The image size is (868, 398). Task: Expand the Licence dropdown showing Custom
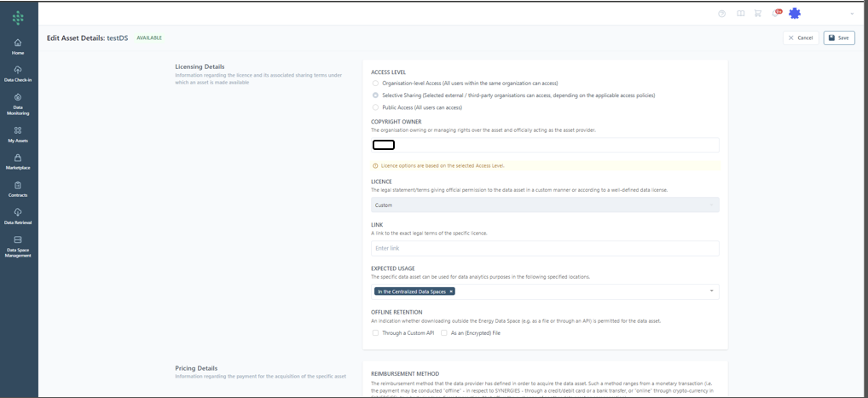point(545,205)
